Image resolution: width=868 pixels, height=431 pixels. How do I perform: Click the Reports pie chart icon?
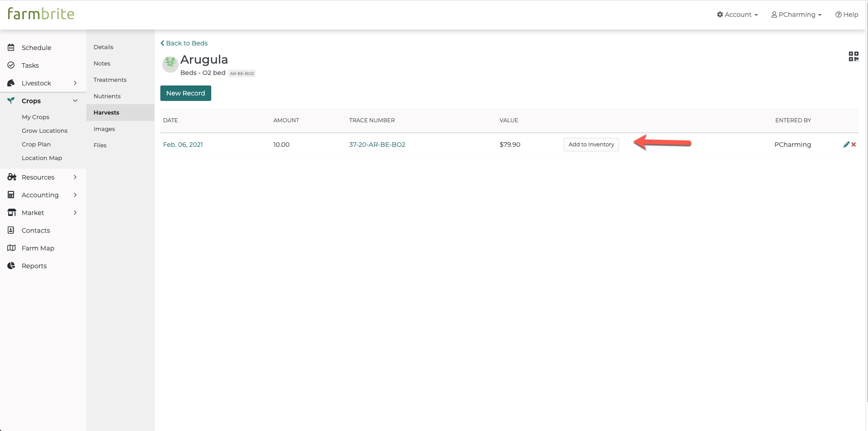pos(11,266)
